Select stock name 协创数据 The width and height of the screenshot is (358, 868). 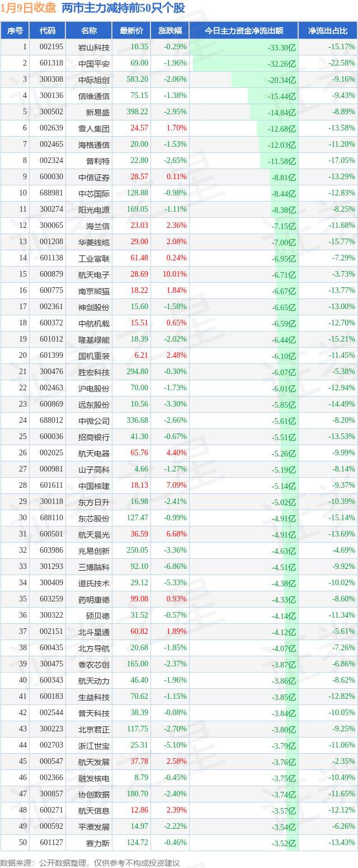point(95,794)
